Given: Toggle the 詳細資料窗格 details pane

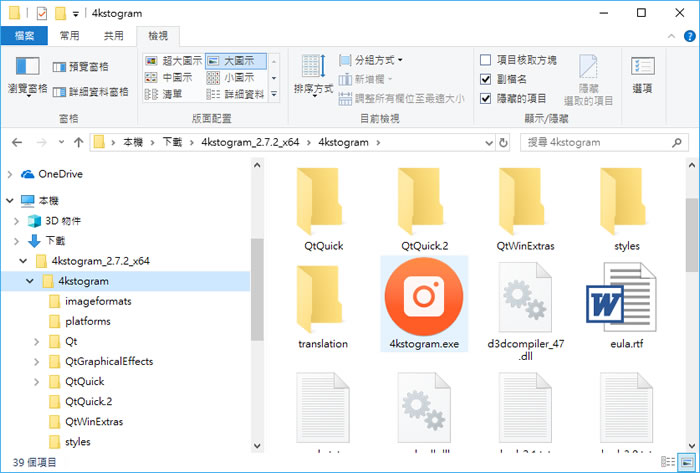Looking at the screenshot, I should [x=91, y=92].
